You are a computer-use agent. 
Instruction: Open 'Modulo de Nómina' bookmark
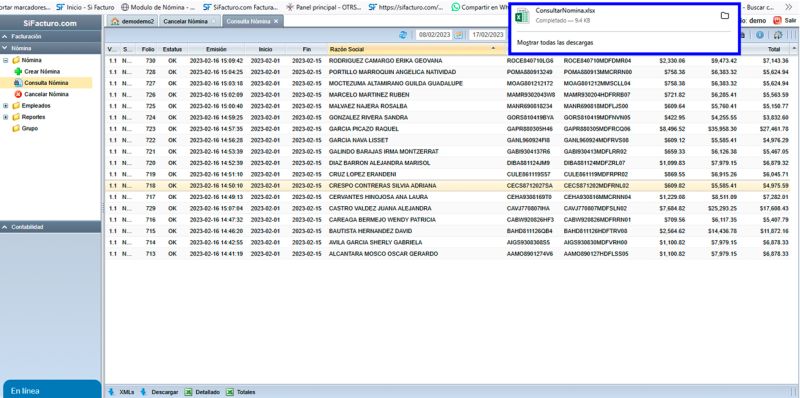tap(158, 7)
